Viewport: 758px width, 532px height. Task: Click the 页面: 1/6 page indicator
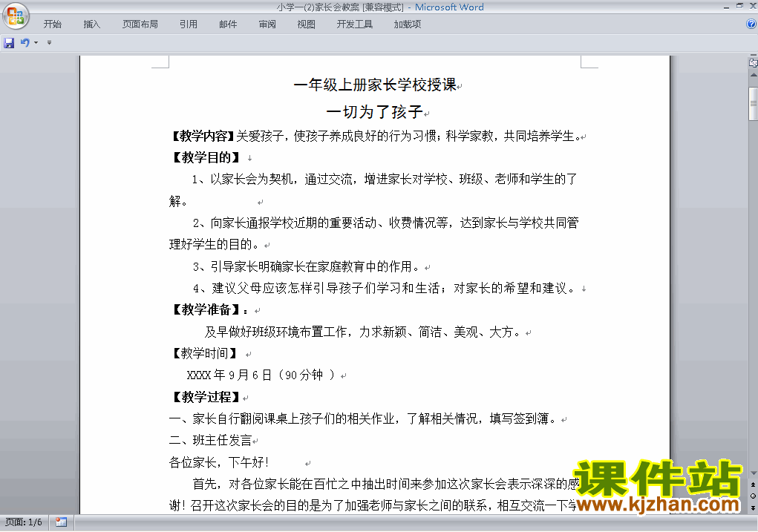coord(24,522)
